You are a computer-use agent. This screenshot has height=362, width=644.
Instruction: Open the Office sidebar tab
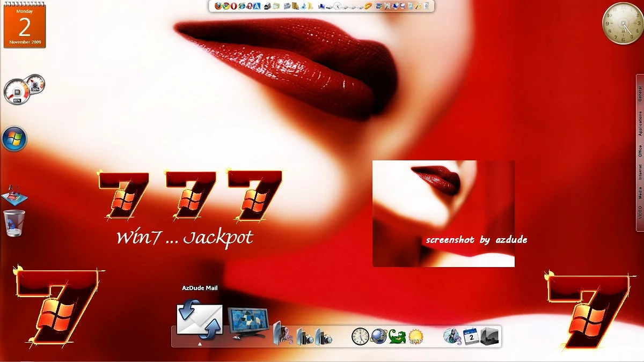point(640,151)
